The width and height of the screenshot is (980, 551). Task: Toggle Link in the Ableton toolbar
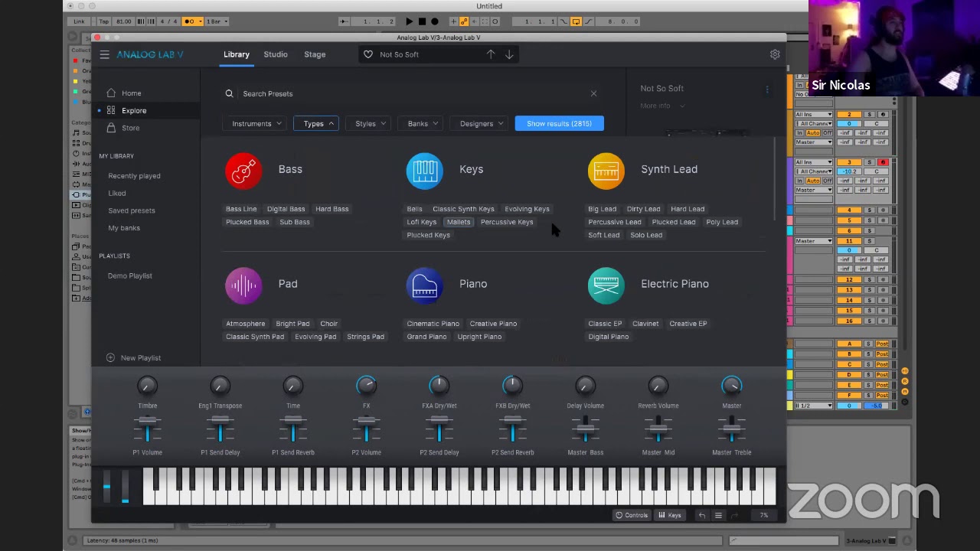tap(79, 21)
